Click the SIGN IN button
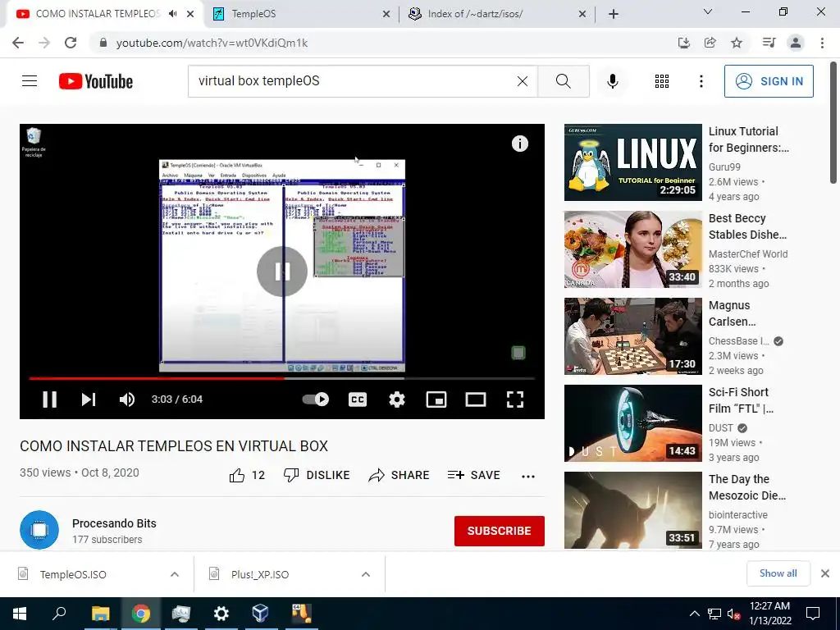The width and height of the screenshot is (840, 630). pos(768,81)
